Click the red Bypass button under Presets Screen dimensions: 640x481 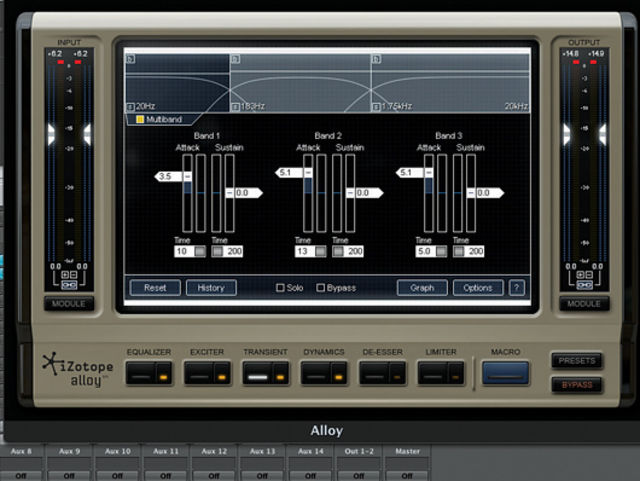577,385
